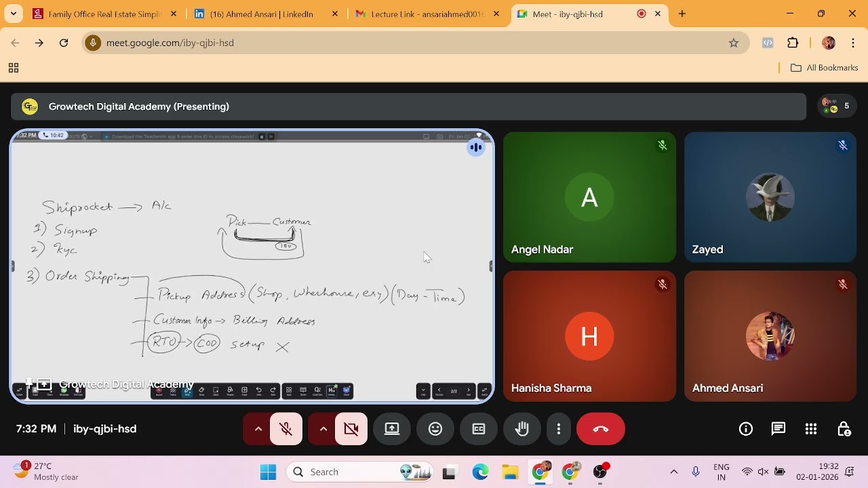Viewport: 868px width, 488px height.
Task: Open the emoji reactions button
Action: pyautogui.click(x=435, y=429)
